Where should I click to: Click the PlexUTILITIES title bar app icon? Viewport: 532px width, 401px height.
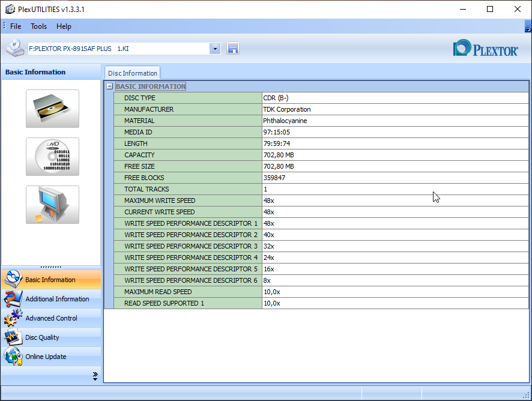point(10,9)
